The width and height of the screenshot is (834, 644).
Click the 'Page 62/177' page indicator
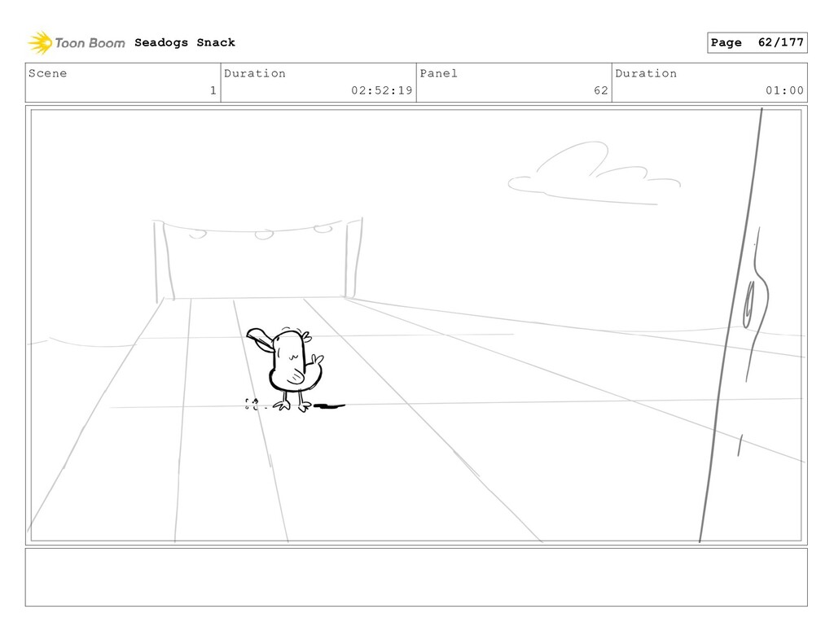(x=757, y=42)
